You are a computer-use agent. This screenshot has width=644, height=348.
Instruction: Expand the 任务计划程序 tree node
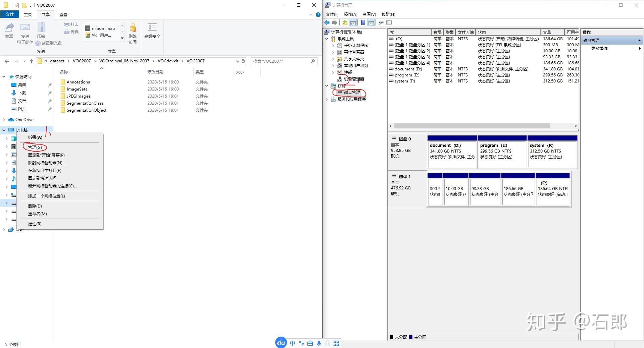[333, 46]
